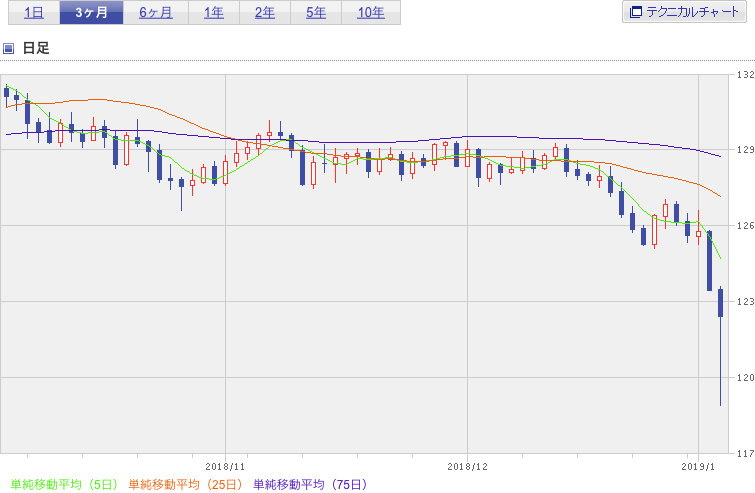Click the 132 price axis label
The height and width of the screenshot is (493, 755).
[x=745, y=75]
